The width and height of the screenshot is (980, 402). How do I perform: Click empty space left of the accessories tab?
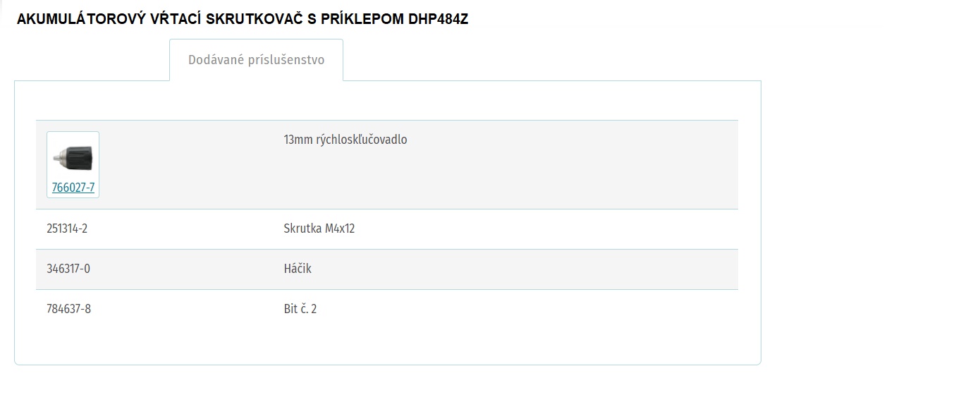click(92, 60)
